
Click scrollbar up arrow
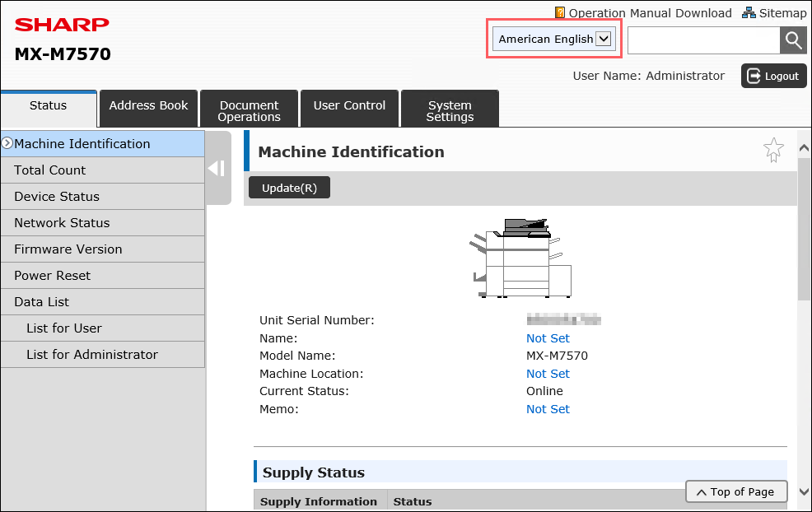[x=804, y=148]
